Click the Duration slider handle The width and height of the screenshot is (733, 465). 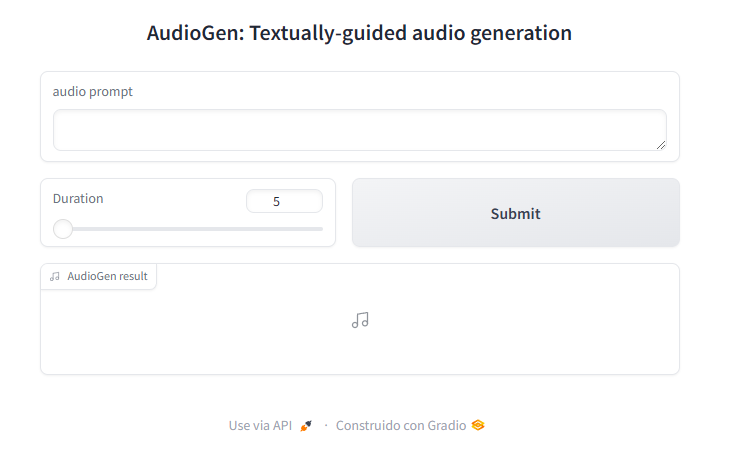[63, 229]
